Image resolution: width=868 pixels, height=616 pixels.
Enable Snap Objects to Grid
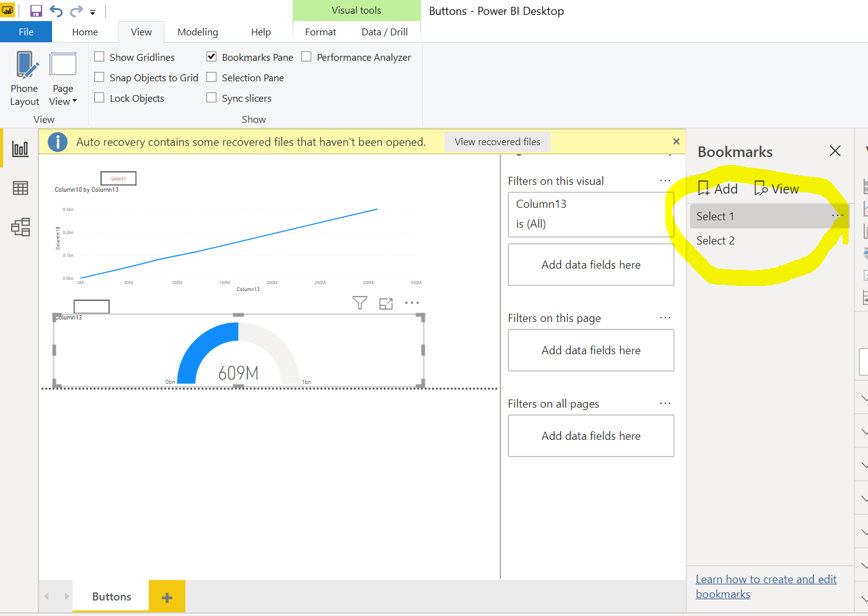click(x=99, y=78)
